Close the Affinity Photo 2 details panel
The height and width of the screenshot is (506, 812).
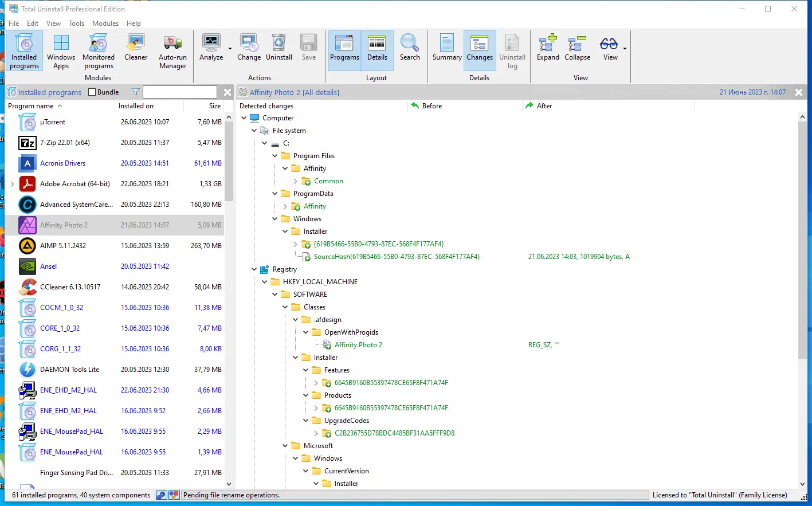pos(799,92)
